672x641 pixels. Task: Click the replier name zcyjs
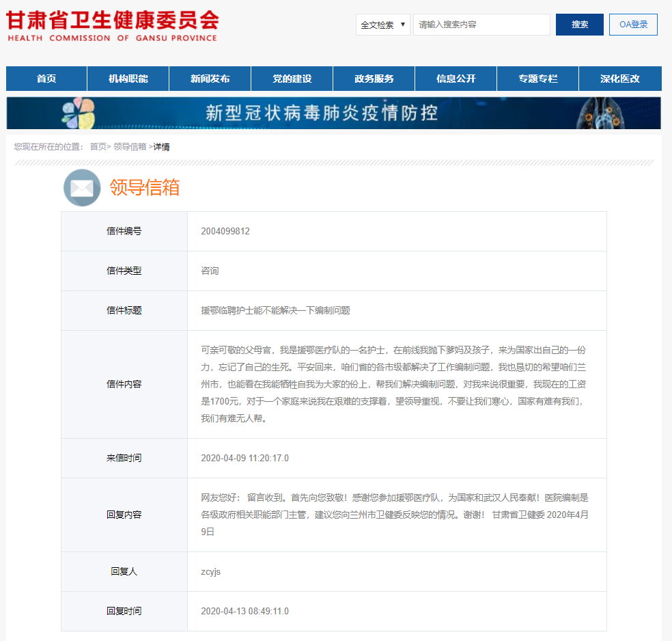pyautogui.click(x=211, y=571)
